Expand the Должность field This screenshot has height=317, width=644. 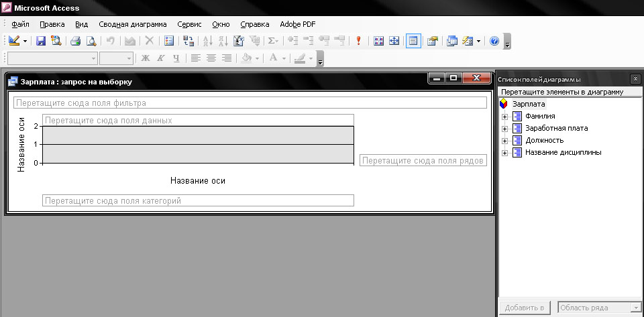(x=504, y=141)
